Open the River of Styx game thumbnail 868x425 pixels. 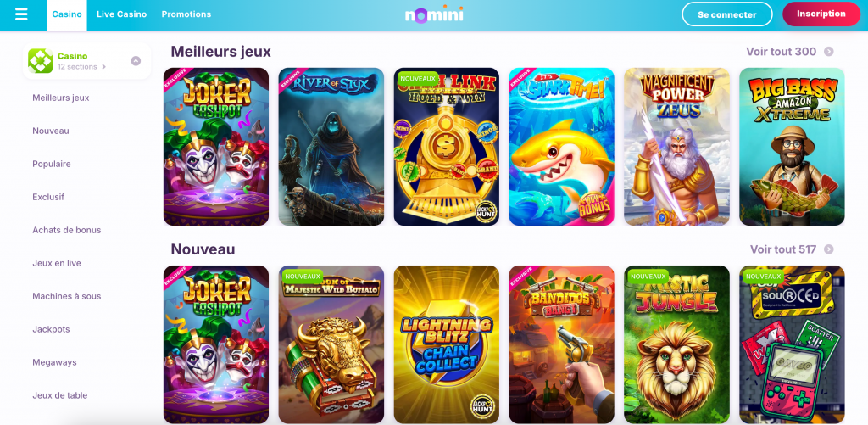(331, 147)
